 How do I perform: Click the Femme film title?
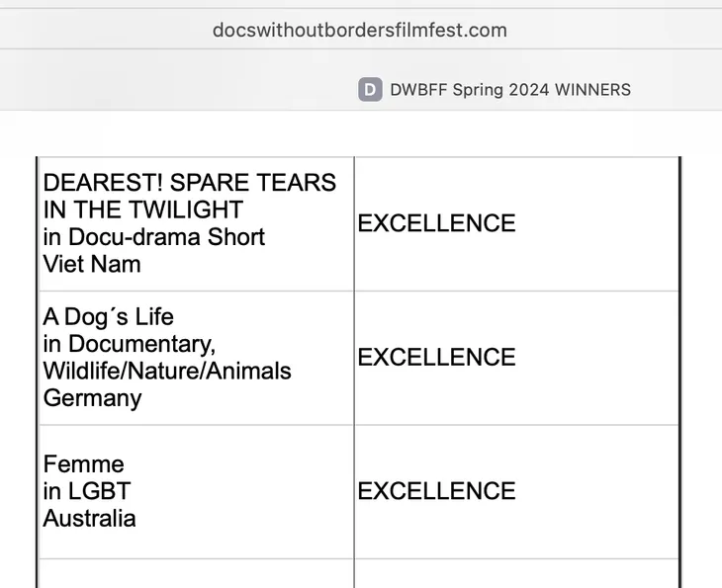pyautogui.click(x=83, y=464)
